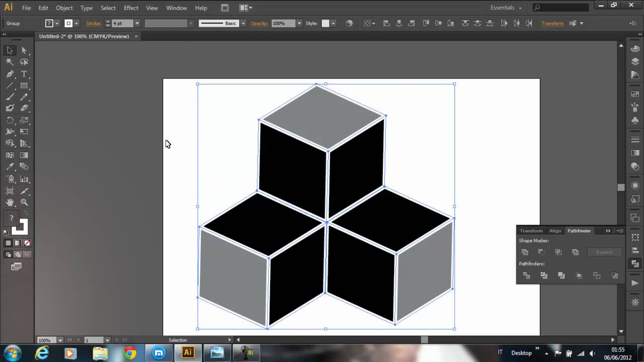
Task: Select the Direct Selection tool
Action: 24,50
